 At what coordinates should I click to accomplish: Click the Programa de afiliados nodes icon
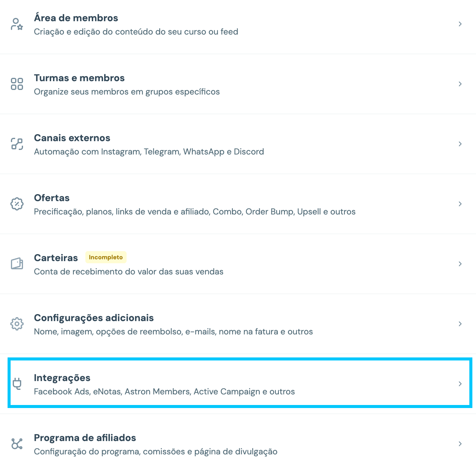pos(17,444)
